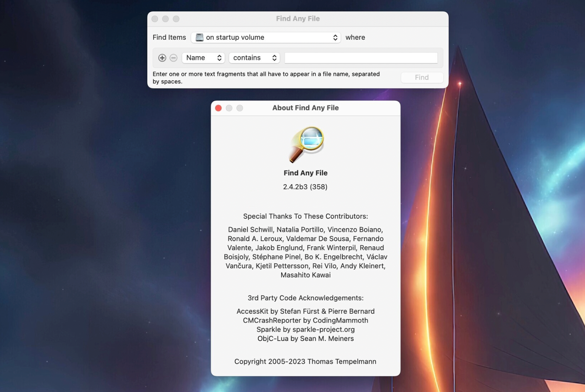Click 'Special Thanks To These Contributors:' heading
Screen dimensions: 585x392
tap(306, 216)
